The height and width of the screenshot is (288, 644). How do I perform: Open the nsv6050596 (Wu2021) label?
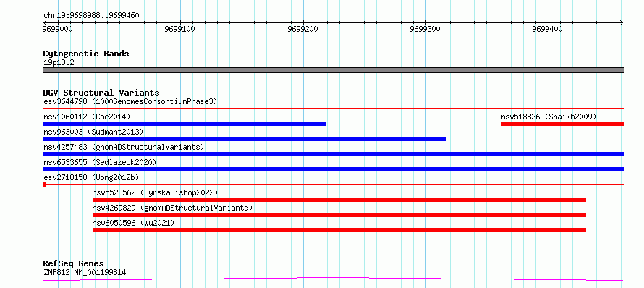(x=133, y=223)
